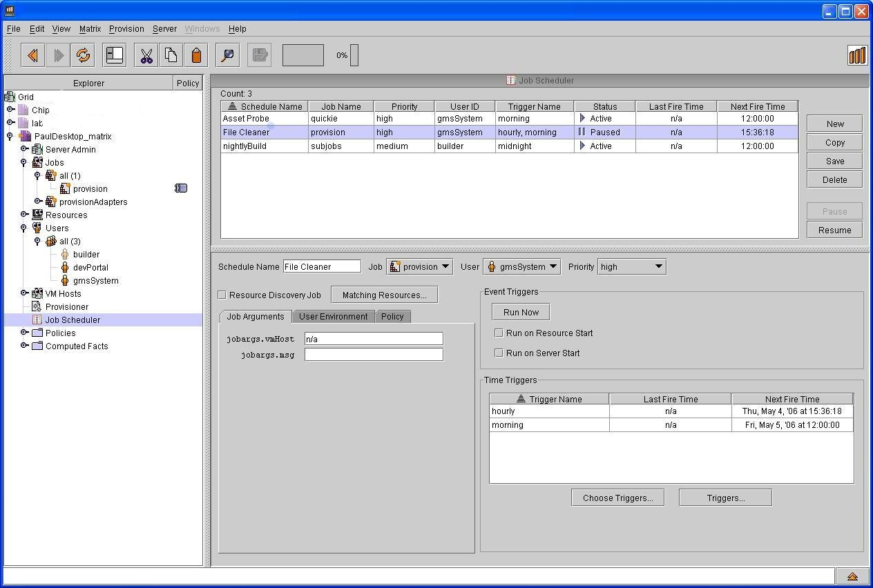Open the Priority dropdown
873x588 pixels.
tap(631, 266)
